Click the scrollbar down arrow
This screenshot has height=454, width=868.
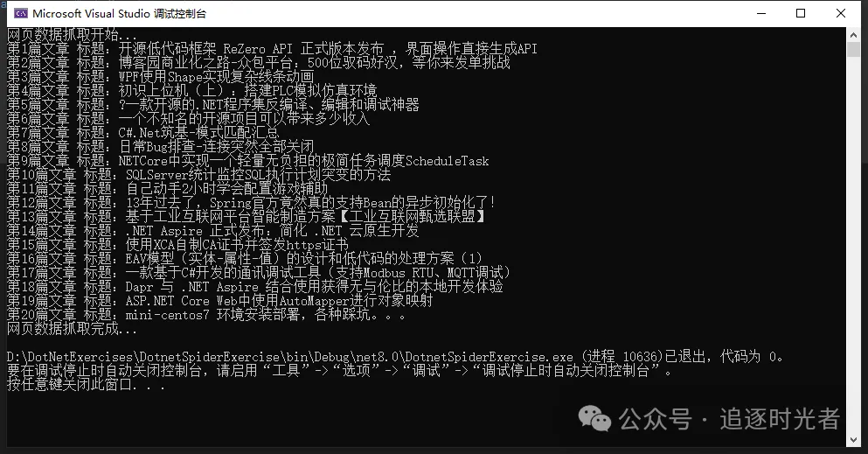pyautogui.click(x=853, y=440)
